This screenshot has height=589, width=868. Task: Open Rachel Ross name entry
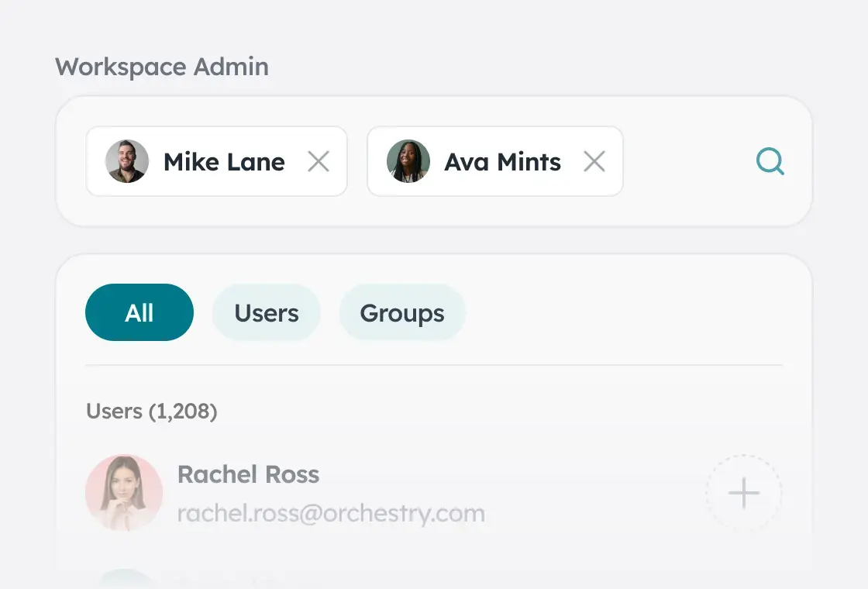tap(248, 474)
